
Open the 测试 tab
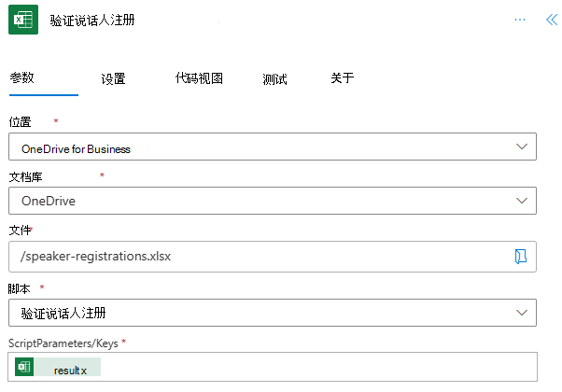274,78
